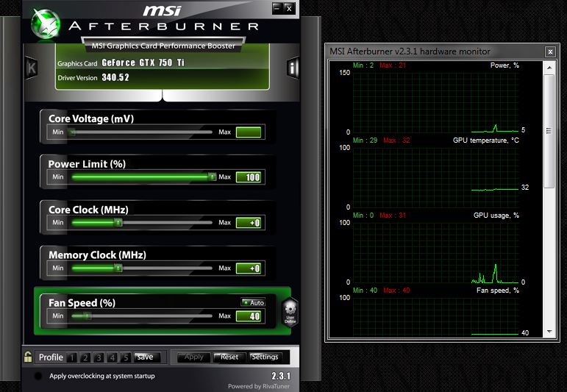Select profile slot 4
The height and width of the screenshot is (392, 567).
tap(112, 357)
